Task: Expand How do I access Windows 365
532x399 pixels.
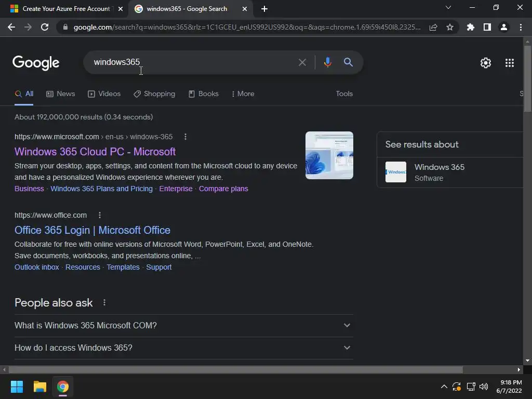Action: point(183,348)
